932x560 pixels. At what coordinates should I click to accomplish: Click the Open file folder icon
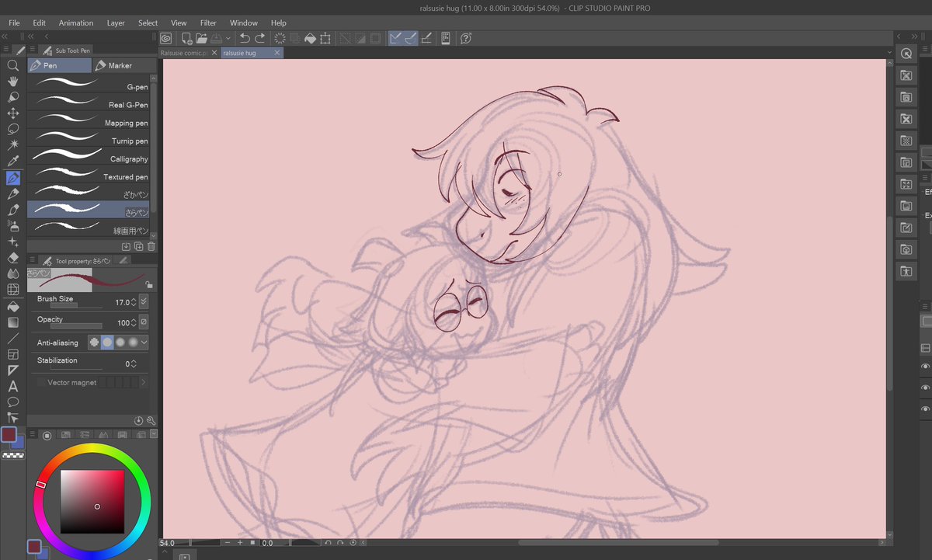(201, 38)
